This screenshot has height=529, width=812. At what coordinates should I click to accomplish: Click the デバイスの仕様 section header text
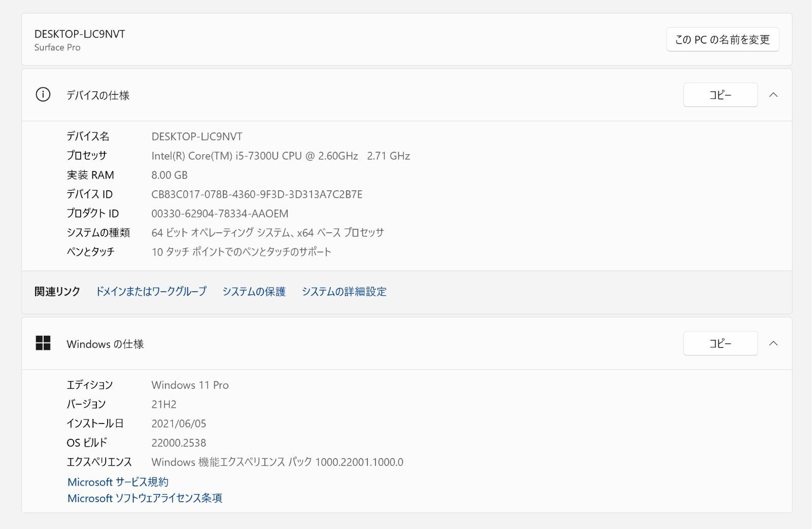(98, 95)
